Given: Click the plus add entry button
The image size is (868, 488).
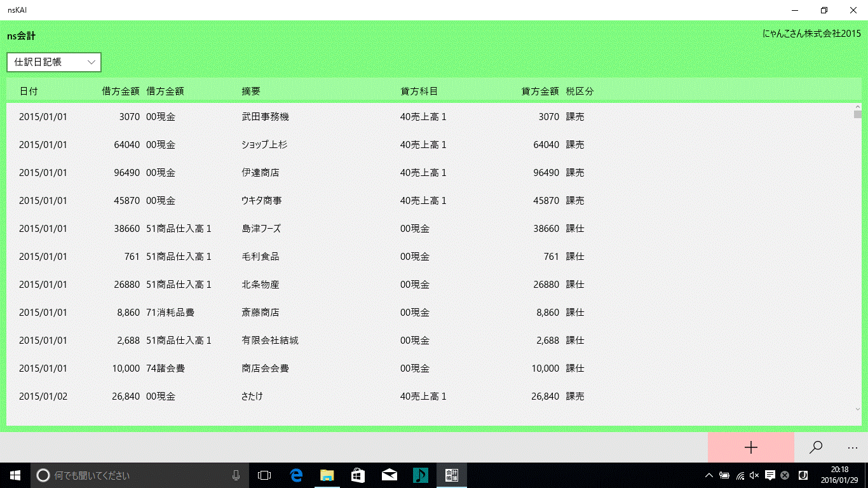Looking at the screenshot, I should click(x=750, y=447).
